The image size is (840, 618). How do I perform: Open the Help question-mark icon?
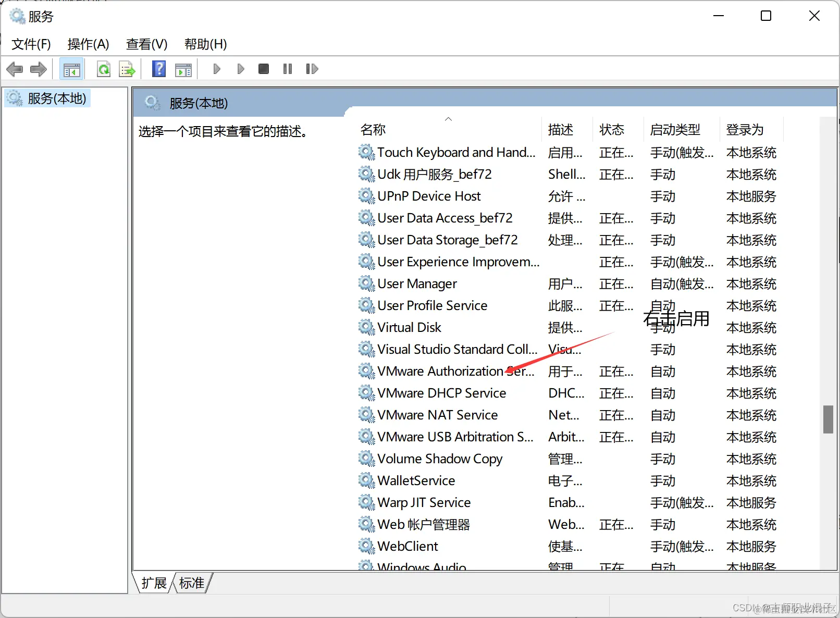[x=159, y=69]
